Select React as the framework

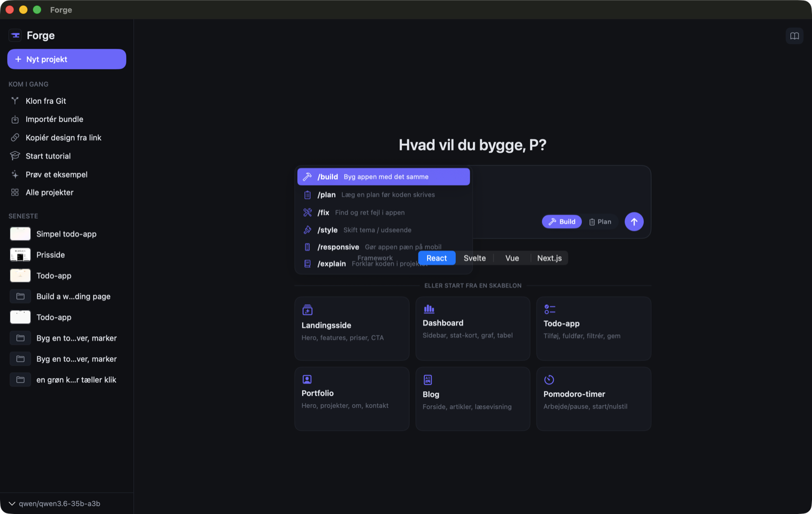(437, 258)
